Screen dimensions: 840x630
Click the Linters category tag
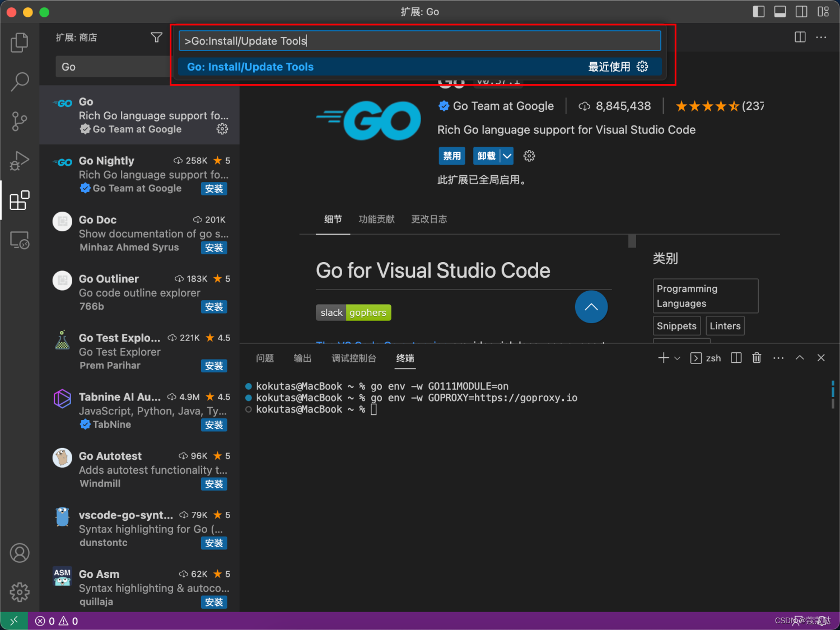coord(725,326)
